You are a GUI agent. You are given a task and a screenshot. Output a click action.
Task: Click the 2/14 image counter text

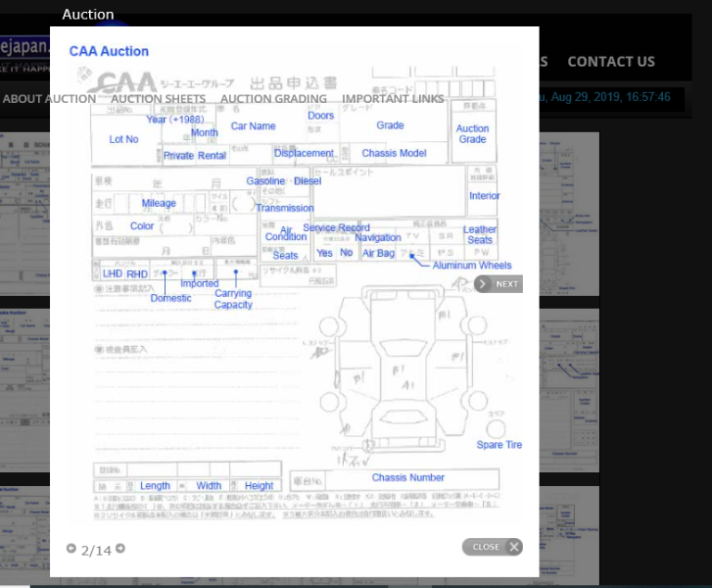(95, 550)
